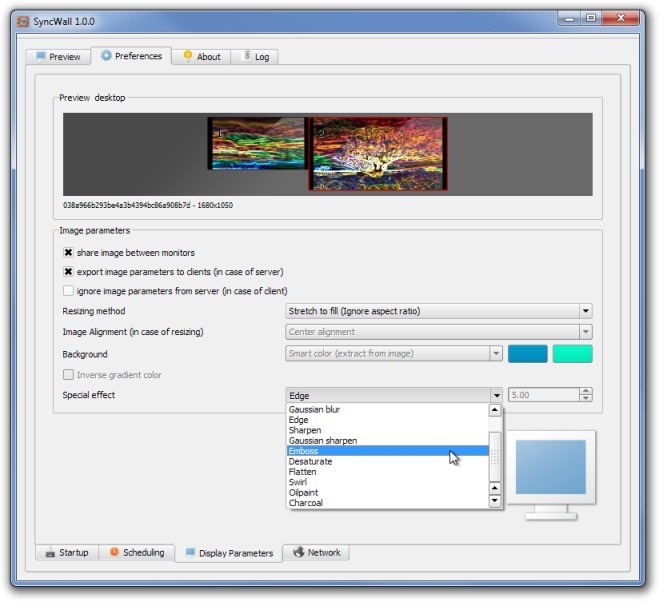This screenshot has height=602, width=660.
Task: Select the Charcoal effect
Action: pyautogui.click(x=387, y=503)
